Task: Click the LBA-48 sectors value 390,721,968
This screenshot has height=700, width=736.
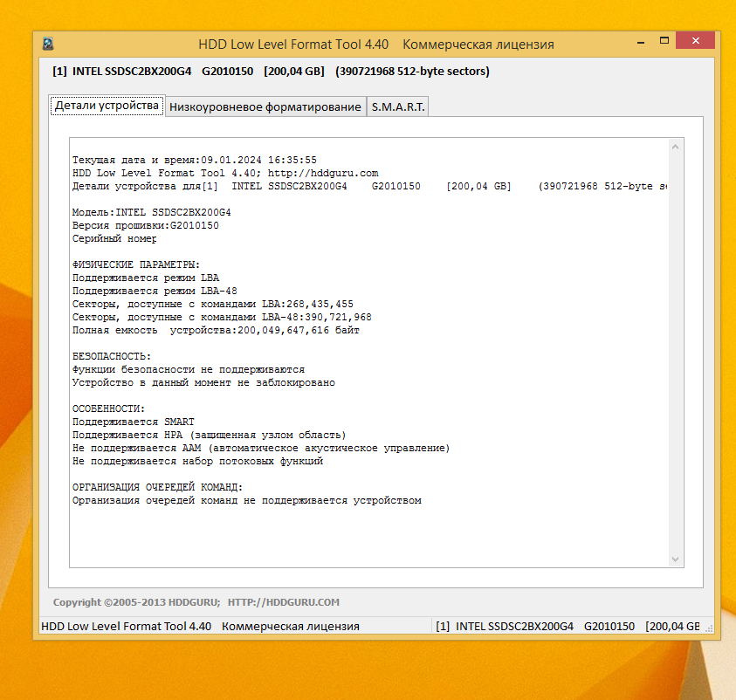Action: click(339, 318)
